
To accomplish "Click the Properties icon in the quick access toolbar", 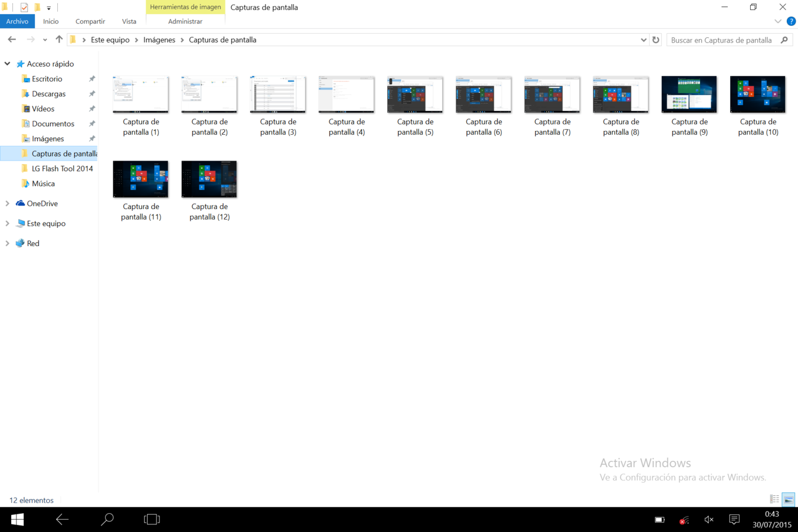I will click(24, 7).
